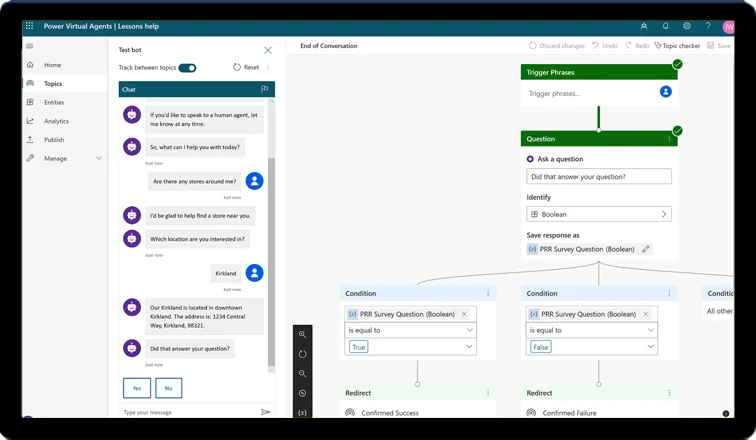Click the send message arrow icon

[x=265, y=412]
